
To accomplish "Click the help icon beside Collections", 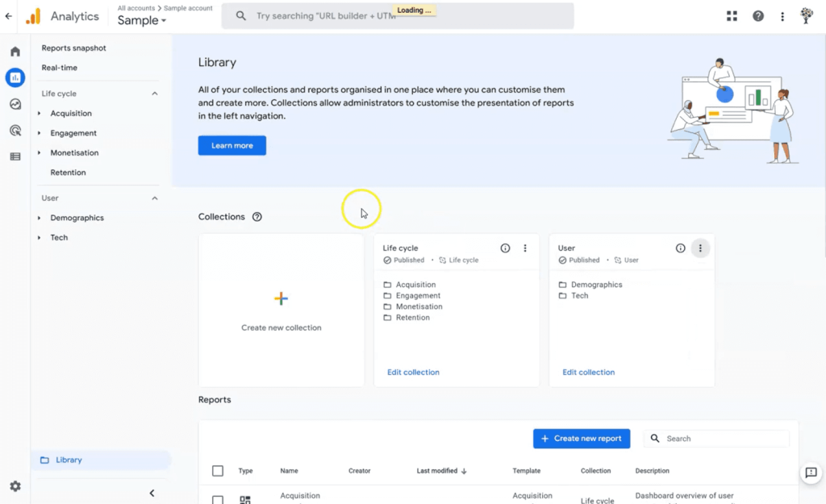I will click(x=257, y=217).
